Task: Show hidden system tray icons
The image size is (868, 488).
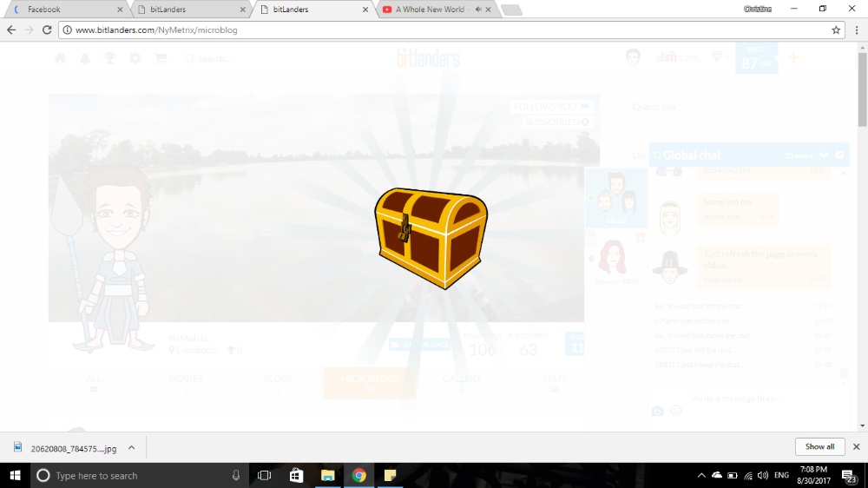Action: point(701,475)
